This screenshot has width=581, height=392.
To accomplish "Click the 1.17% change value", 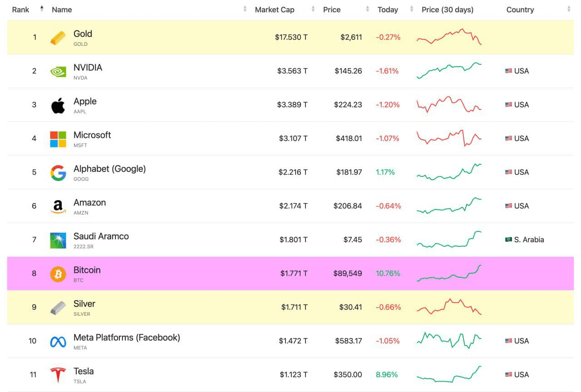I will (x=385, y=172).
